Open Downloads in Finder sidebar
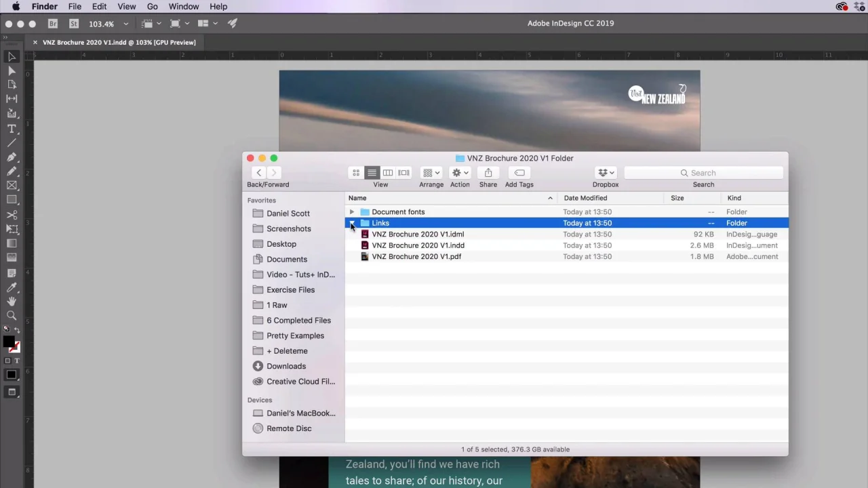This screenshot has height=488, width=868. pos(285,366)
